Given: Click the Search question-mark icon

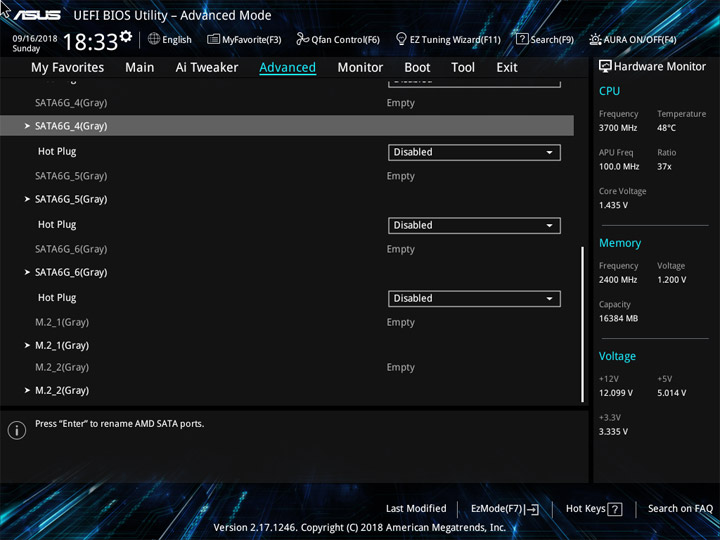Looking at the screenshot, I should point(522,39).
